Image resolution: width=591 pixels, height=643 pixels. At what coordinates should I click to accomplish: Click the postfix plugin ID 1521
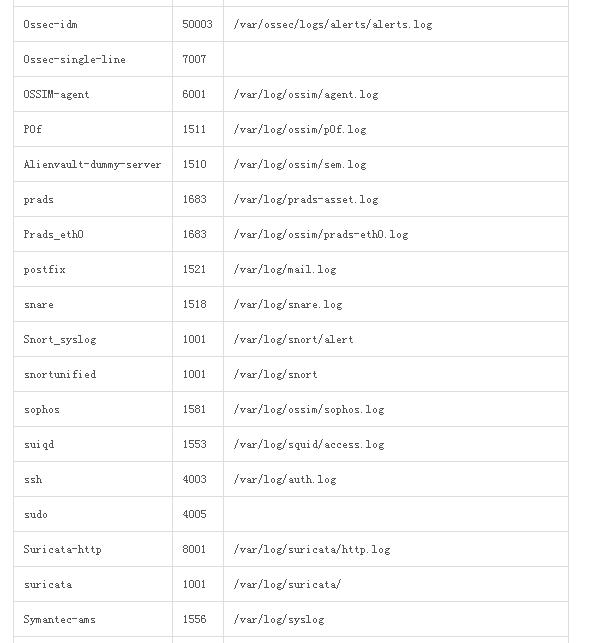click(x=194, y=269)
